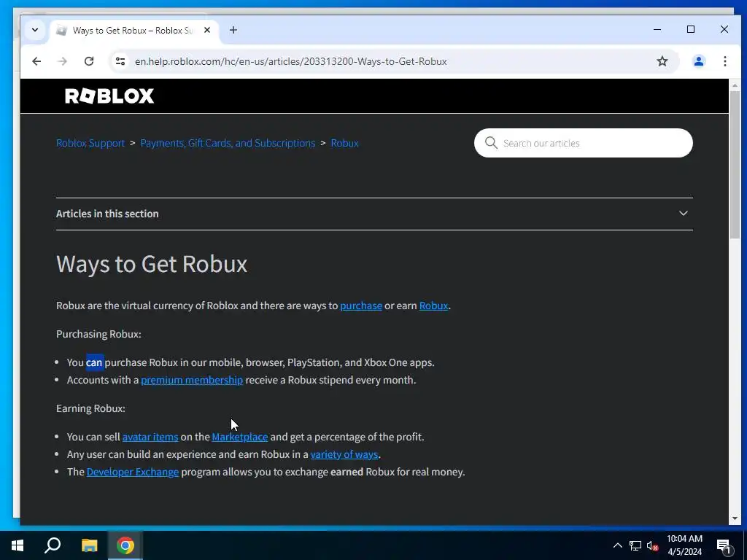Click the address bar URL
The height and width of the screenshot is (560, 747).
(290, 61)
